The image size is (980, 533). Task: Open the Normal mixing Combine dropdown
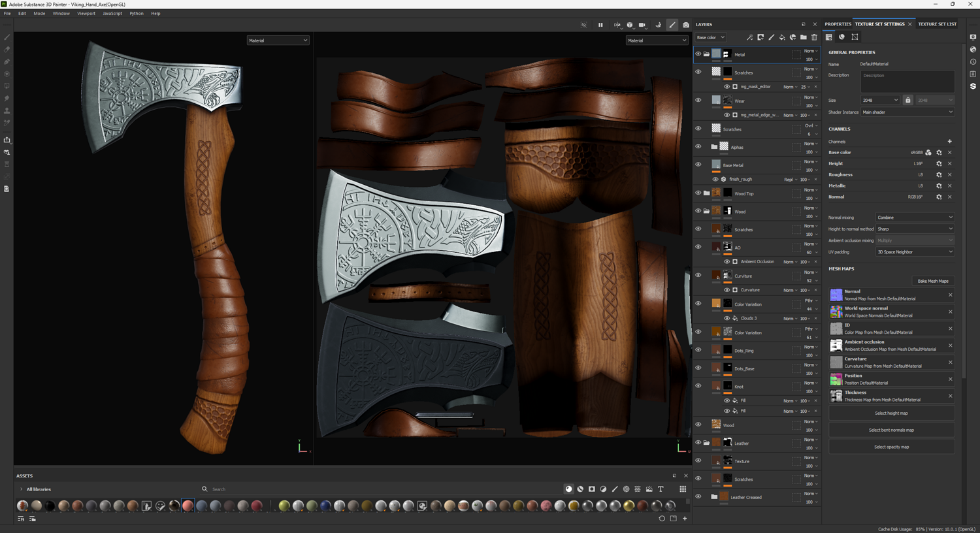914,218
